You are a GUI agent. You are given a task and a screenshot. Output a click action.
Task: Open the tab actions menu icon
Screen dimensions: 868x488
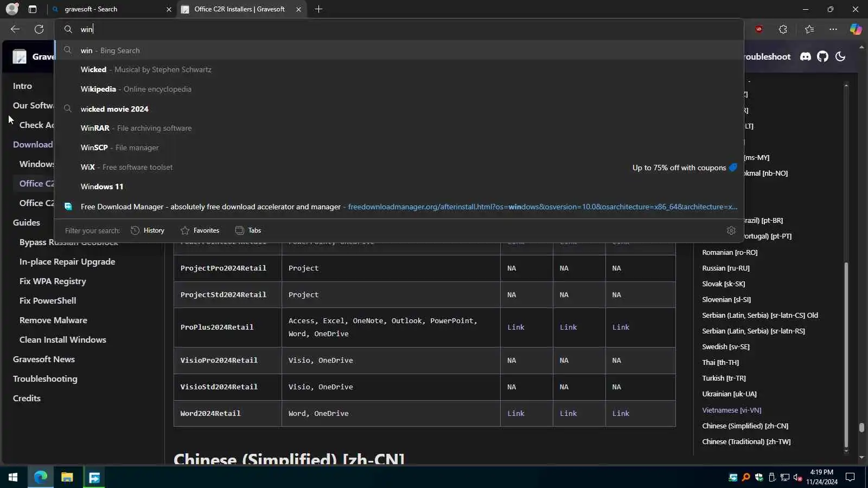pyautogui.click(x=33, y=9)
